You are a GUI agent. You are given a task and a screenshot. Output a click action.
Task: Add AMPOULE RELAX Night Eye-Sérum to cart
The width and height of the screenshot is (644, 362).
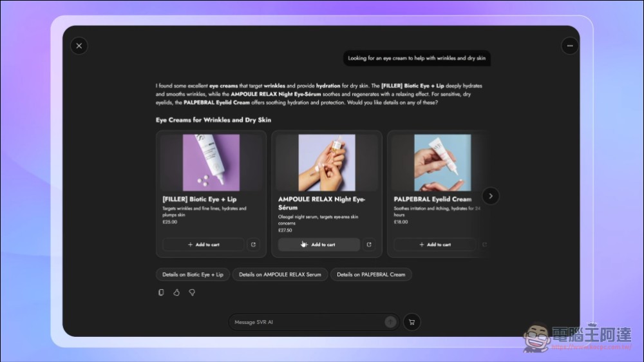pos(319,245)
